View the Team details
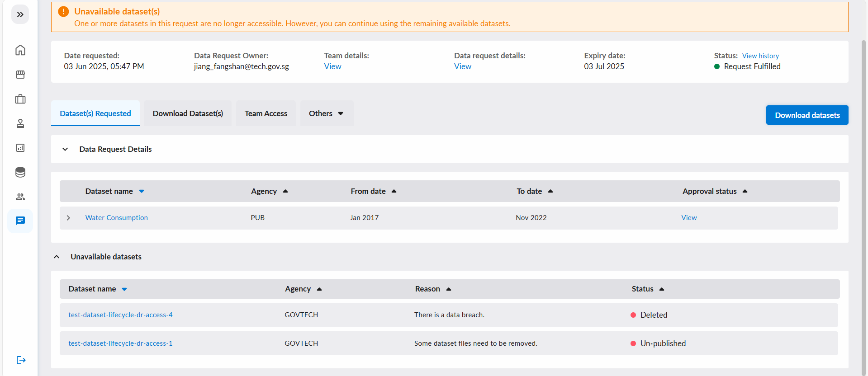 click(332, 66)
